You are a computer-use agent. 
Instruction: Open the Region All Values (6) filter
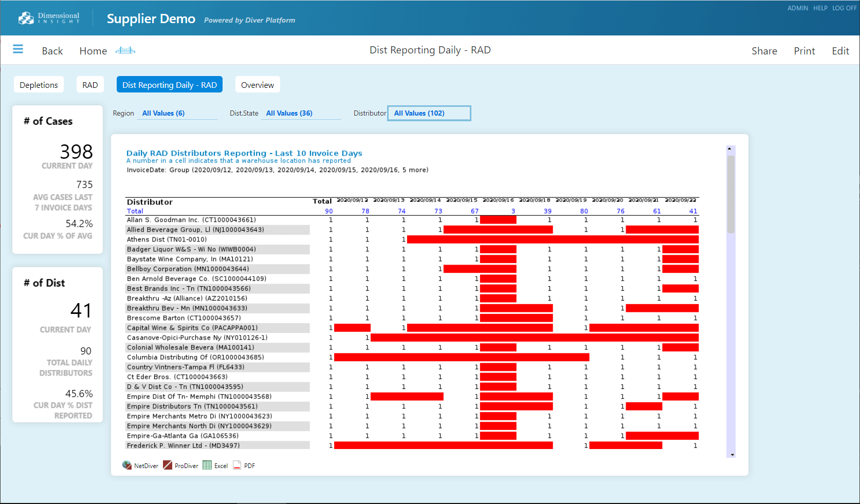[177, 114]
